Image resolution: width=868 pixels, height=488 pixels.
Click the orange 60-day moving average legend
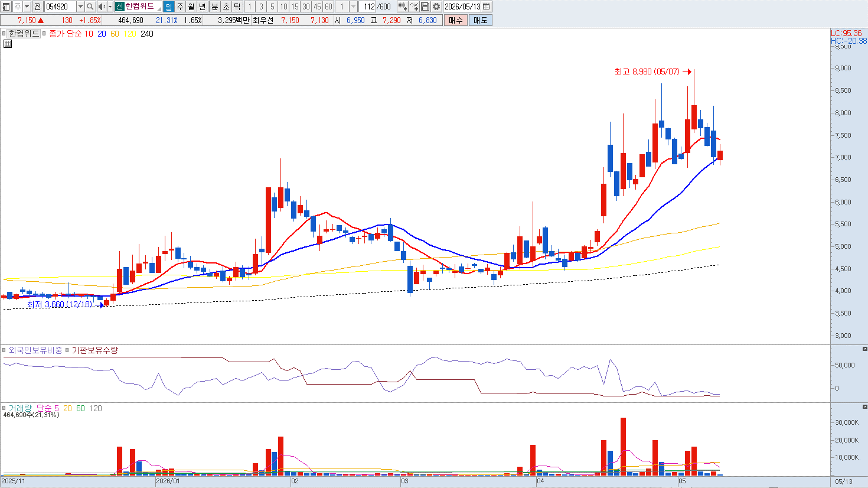(x=115, y=34)
